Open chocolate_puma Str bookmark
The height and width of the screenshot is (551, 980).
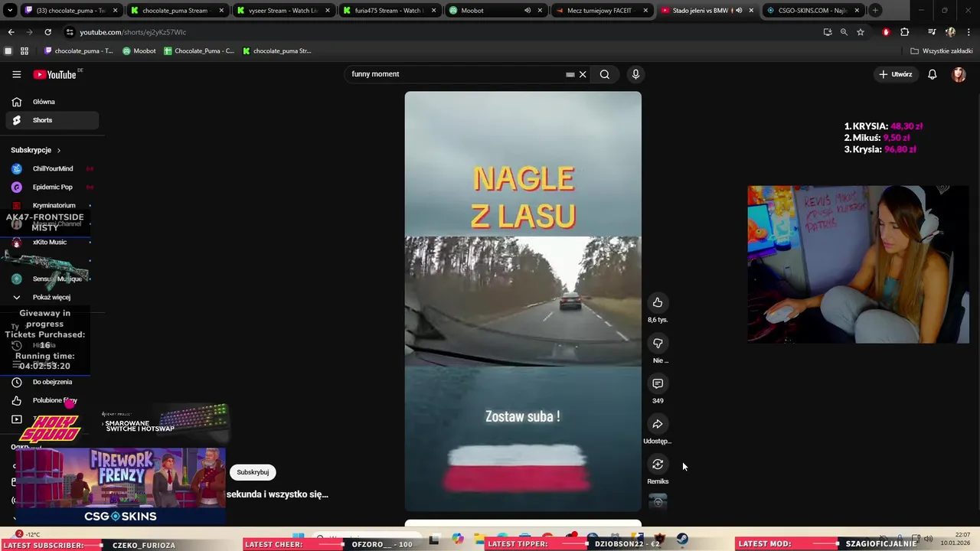(277, 51)
